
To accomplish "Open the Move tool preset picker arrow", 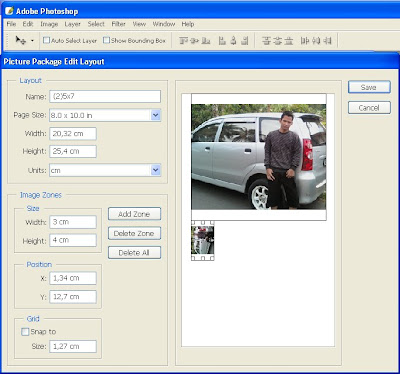I will tap(32, 41).
